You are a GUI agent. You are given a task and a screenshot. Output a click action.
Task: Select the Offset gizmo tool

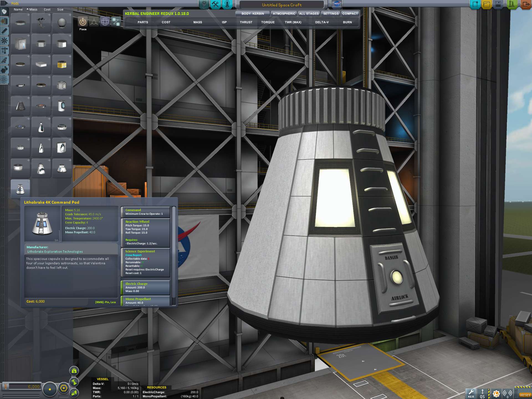(x=94, y=22)
